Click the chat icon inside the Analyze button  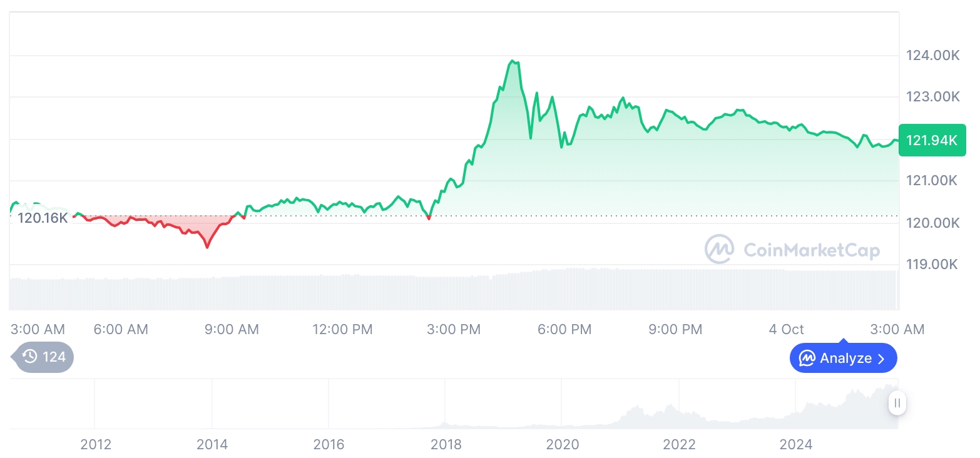coord(807,359)
